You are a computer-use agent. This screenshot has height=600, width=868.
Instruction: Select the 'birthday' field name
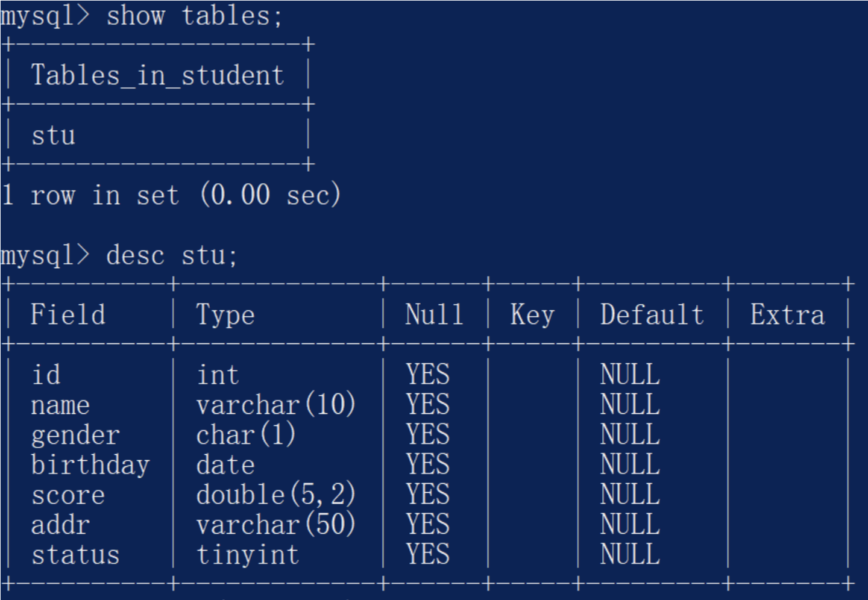click(x=90, y=465)
